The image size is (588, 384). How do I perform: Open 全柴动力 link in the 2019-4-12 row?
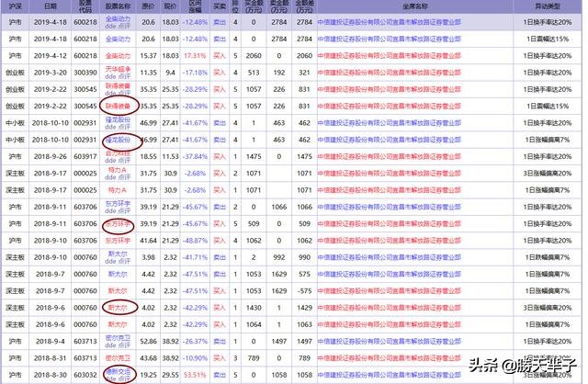(118, 56)
